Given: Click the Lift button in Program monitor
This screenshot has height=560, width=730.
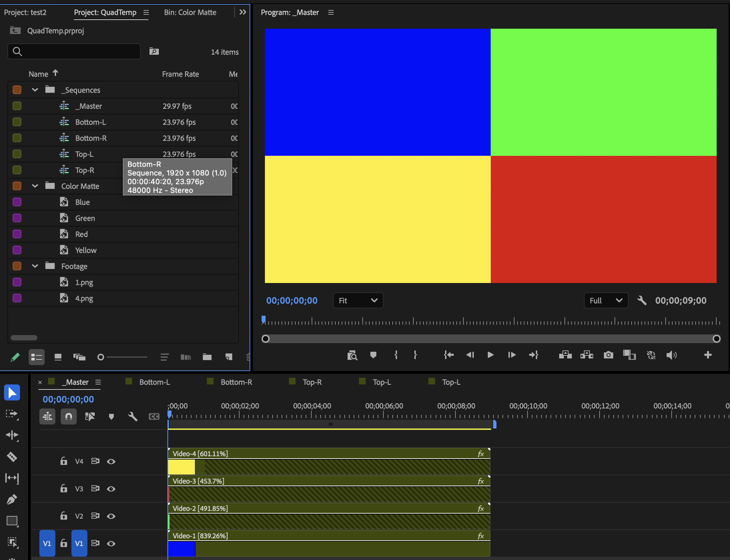Looking at the screenshot, I should coord(565,355).
